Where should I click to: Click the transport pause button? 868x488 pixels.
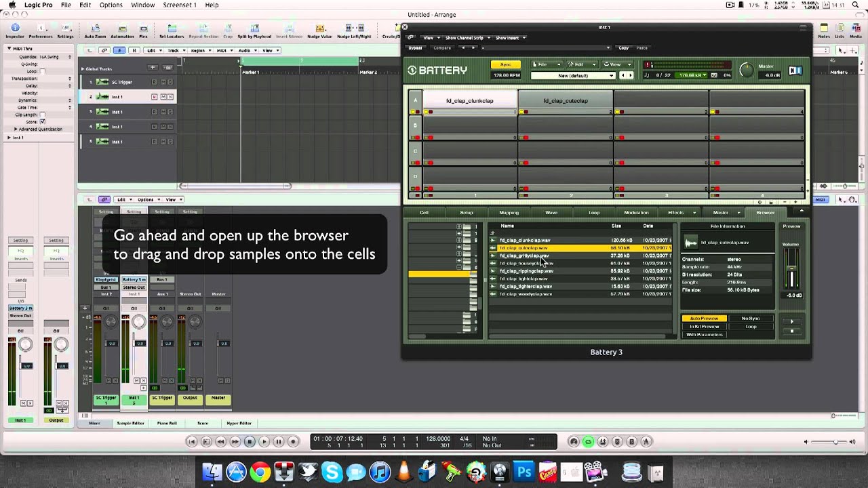278,441
